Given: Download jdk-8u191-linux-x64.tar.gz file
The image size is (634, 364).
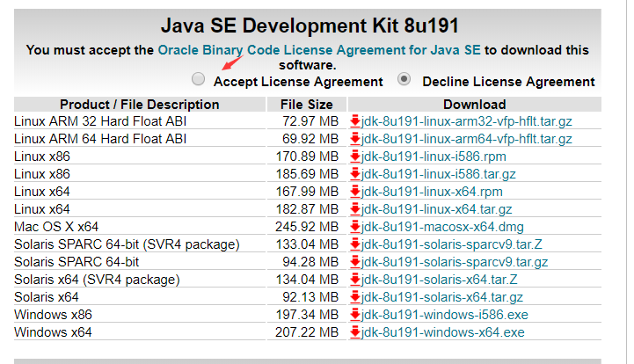Looking at the screenshot, I should pyautogui.click(x=437, y=209).
